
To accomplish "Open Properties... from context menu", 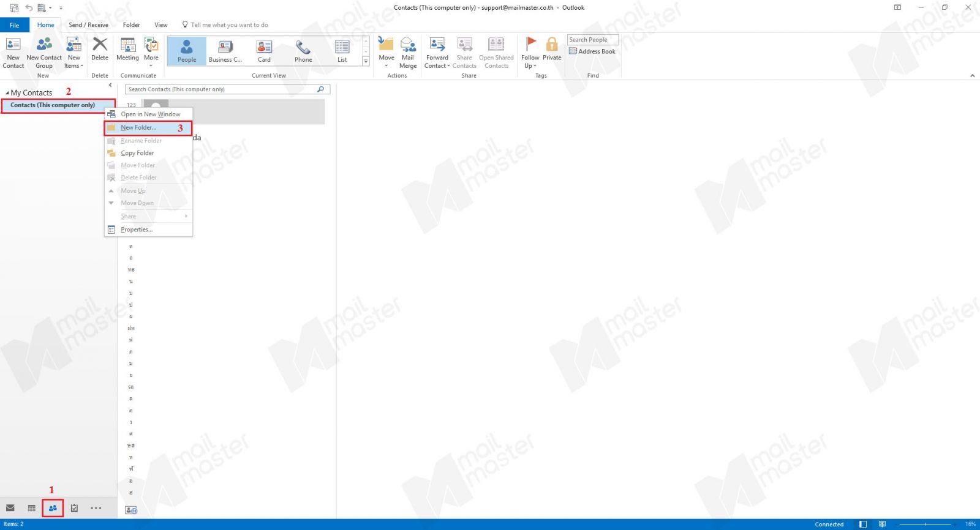I will (149, 230).
